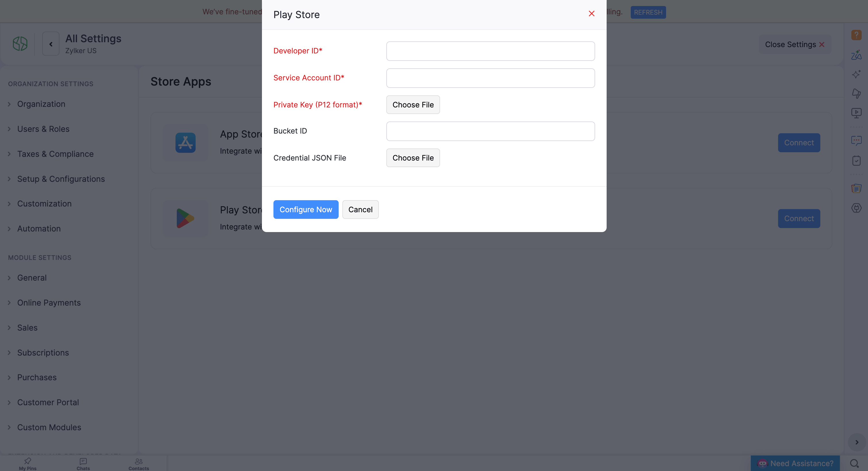Click the translate language icon in right rail
868x471 pixels.
pos(856,55)
